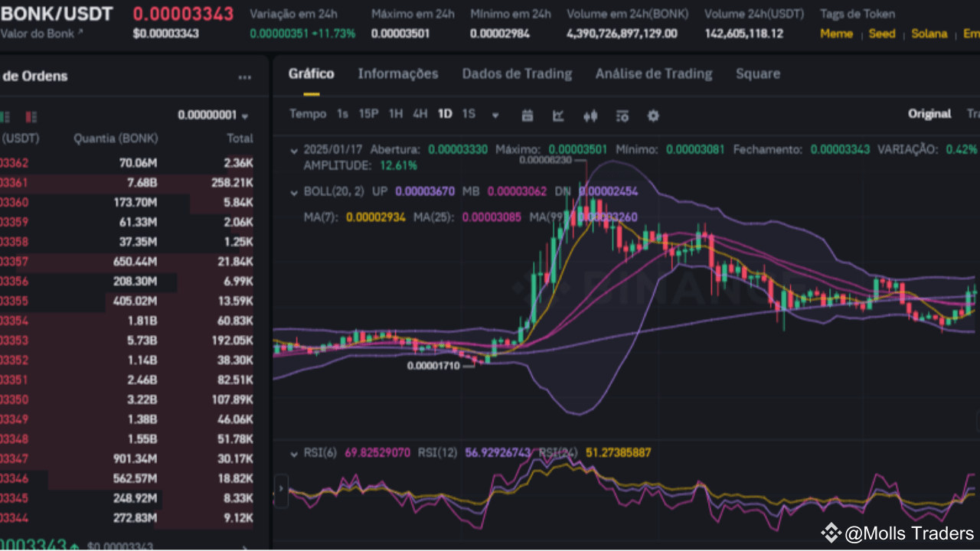Switch to the Square tab

click(758, 74)
